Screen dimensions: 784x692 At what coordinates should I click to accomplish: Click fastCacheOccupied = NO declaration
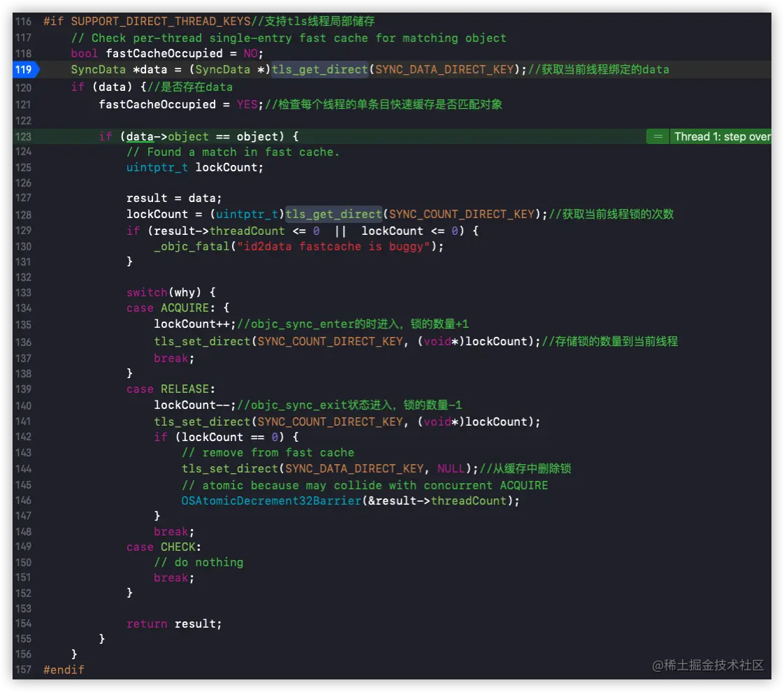coord(167,54)
